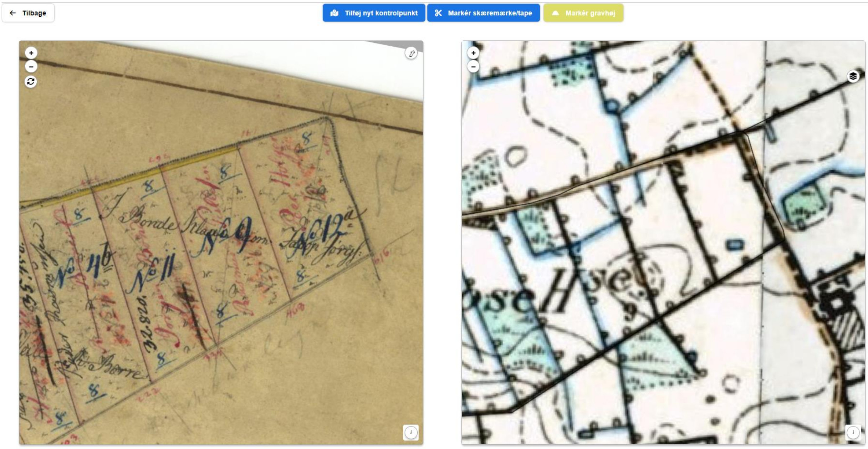Click the back arrow icon
This screenshot has height=449, width=868.
tap(13, 13)
